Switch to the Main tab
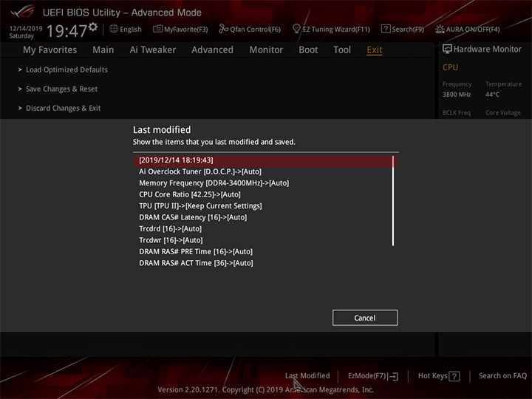Image resolution: width=532 pixels, height=399 pixels. pyautogui.click(x=103, y=50)
